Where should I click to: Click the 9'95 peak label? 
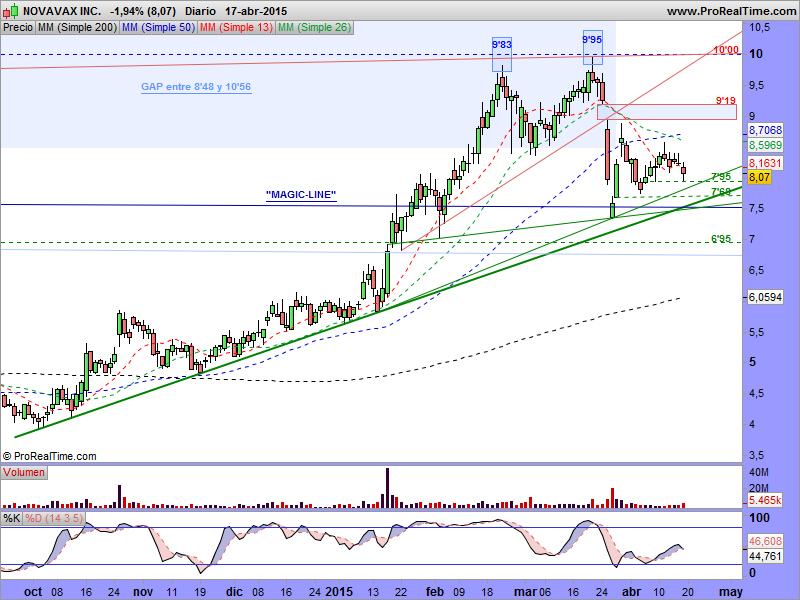pos(592,39)
